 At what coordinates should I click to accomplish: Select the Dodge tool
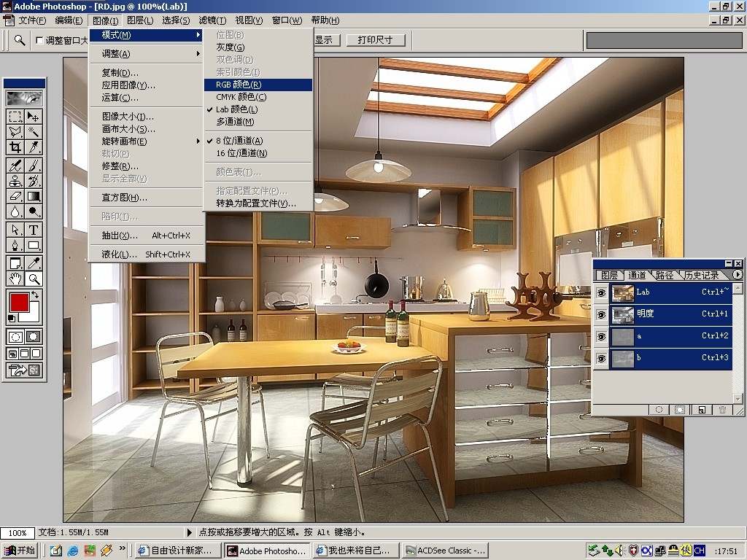[34, 211]
